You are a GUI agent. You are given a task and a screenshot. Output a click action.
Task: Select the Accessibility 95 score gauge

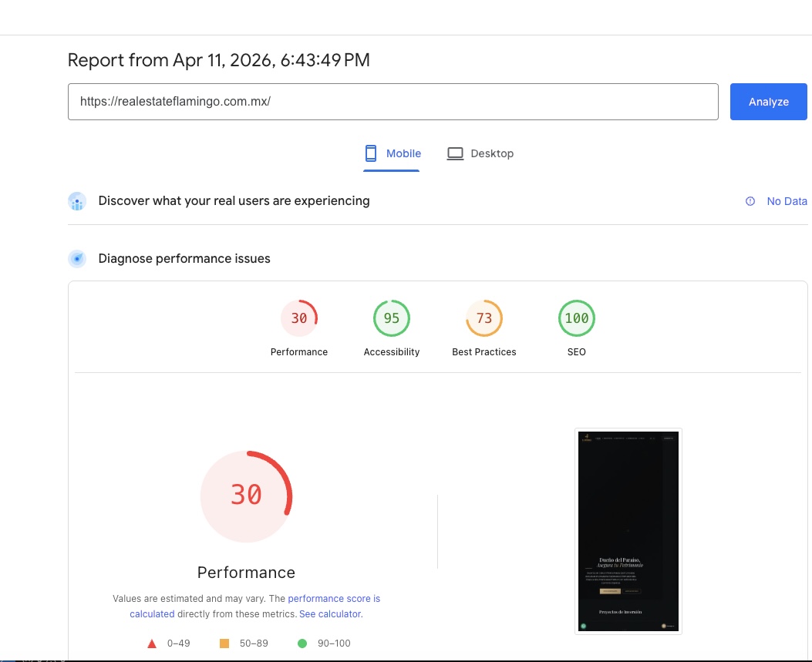392,318
